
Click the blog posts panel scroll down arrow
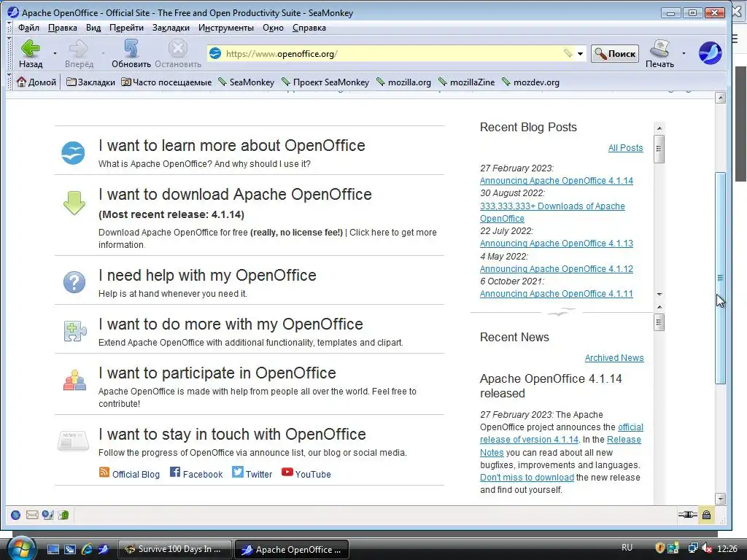pyautogui.click(x=659, y=295)
